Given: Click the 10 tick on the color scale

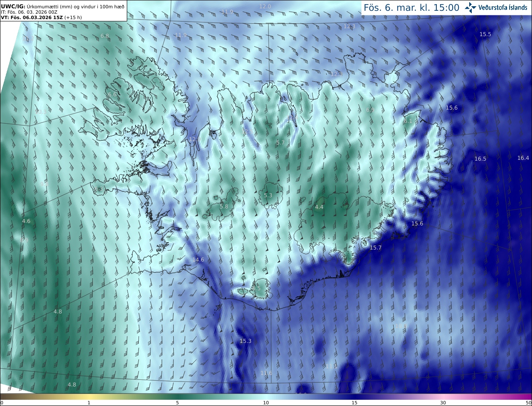Looking at the screenshot, I should (266, 403).
